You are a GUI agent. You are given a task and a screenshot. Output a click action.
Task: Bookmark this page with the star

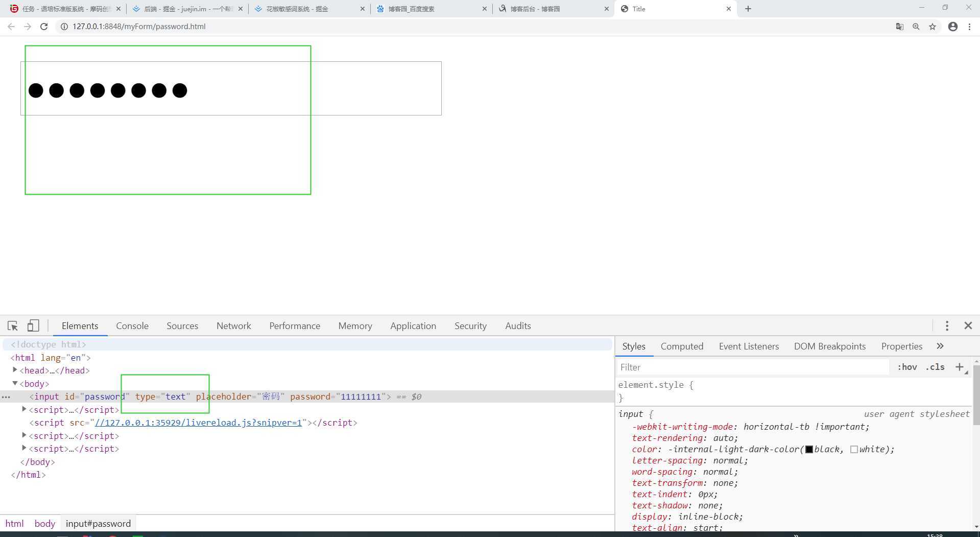pos(933,27)
